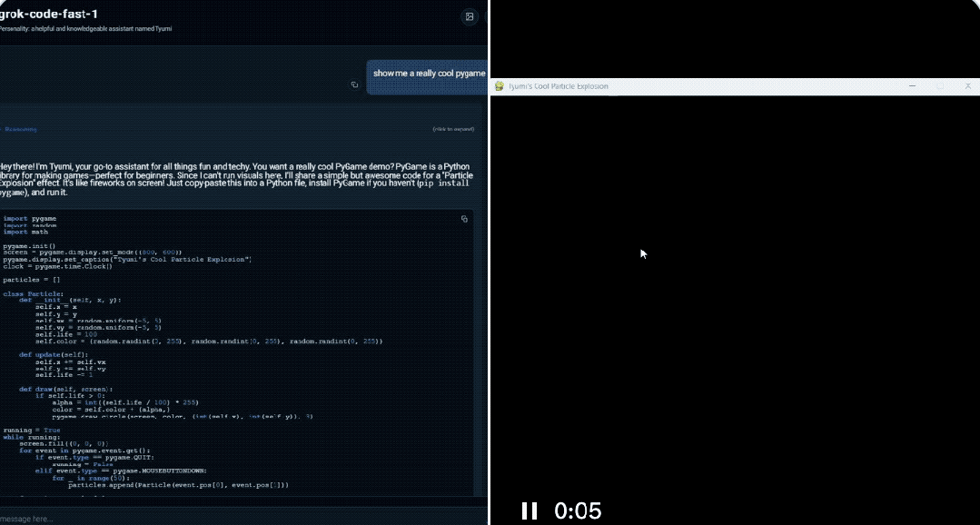
Task: Click the video timestamp 0:05
Action: [x=578, y=510]
